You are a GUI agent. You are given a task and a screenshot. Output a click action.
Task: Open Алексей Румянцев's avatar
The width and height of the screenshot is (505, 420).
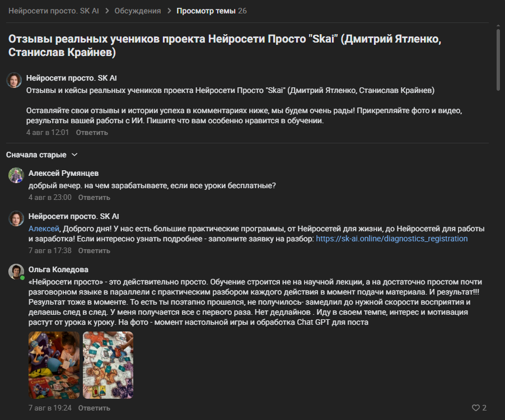click(16, 175)
